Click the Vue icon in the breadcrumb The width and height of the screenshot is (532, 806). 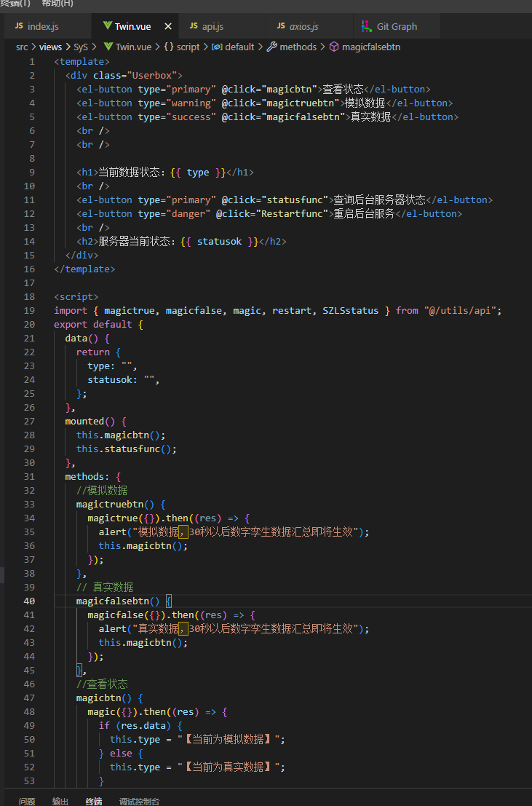pyautogui.click(x=108, y=47)
